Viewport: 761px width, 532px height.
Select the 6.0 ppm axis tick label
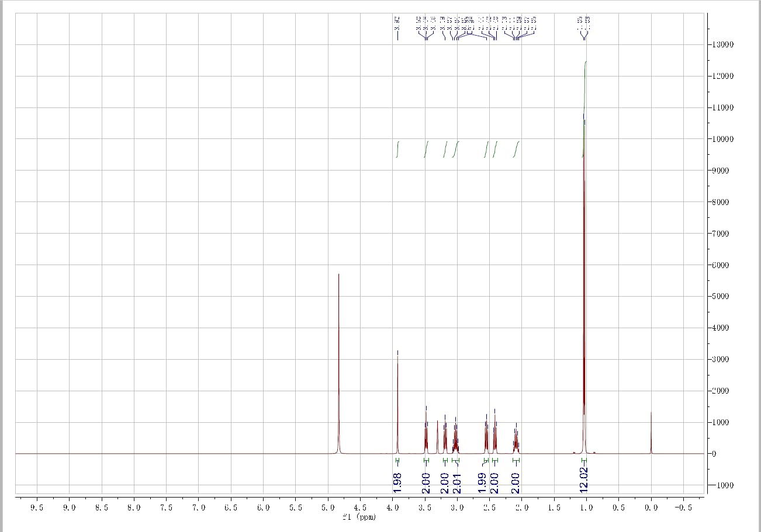point(263,508)
